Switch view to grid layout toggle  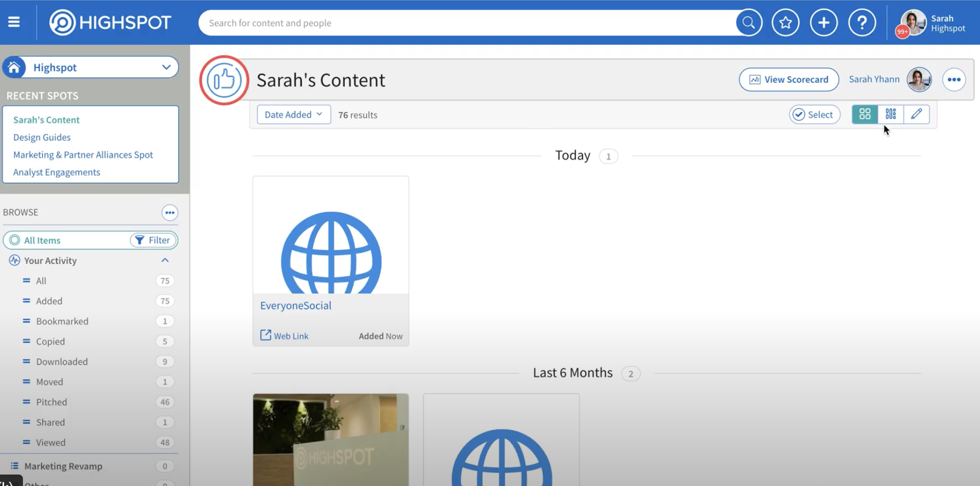[864, 114]
